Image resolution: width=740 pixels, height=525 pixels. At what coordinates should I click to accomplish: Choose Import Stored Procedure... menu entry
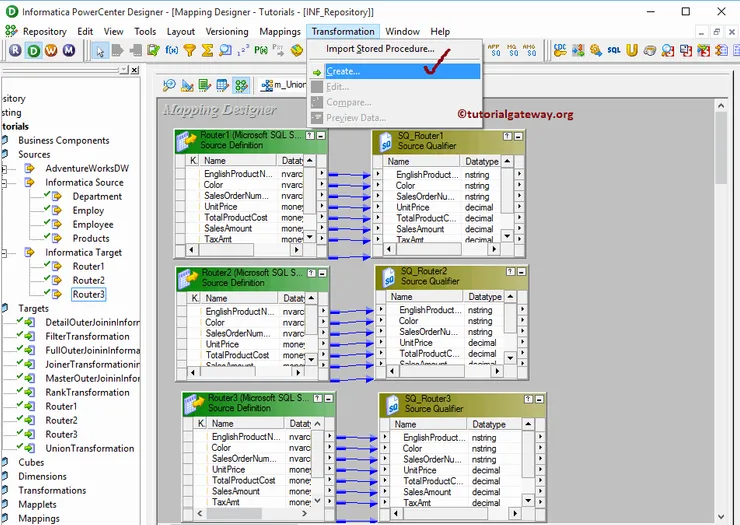pyautogui.click(x=395, y=49)
